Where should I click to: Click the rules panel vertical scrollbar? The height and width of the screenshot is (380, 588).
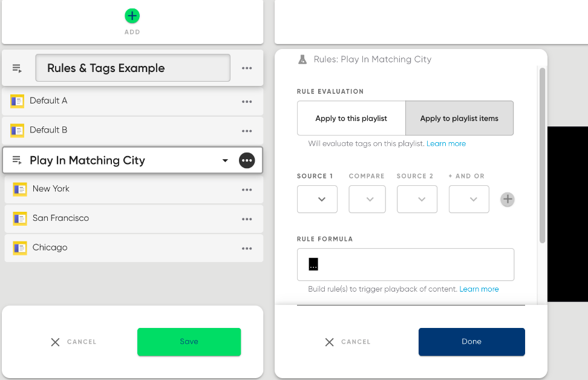(x=542, y=156)
